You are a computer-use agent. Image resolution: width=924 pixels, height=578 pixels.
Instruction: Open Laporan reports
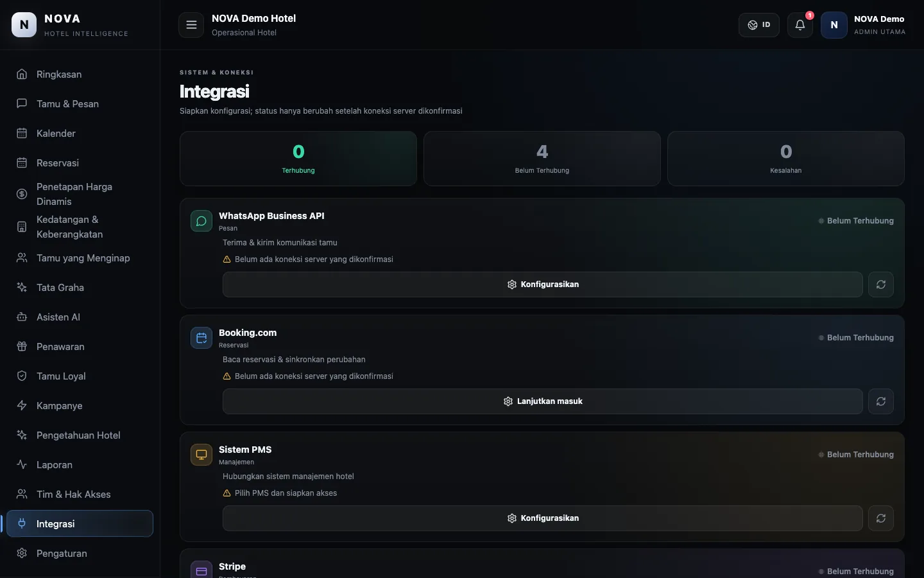[x=80, y=465]
